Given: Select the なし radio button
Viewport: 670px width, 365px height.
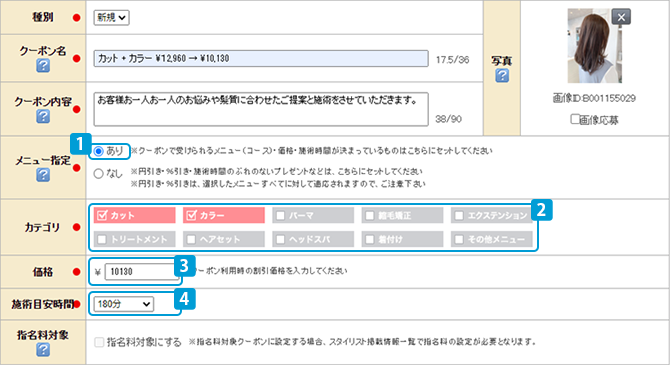Looking at the screenshot, I should point(99,174).
